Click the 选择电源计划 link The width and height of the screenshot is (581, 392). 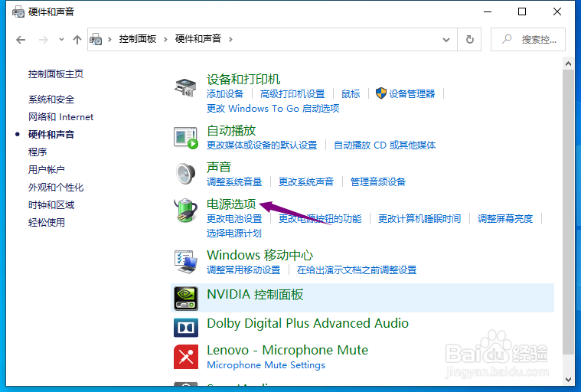(x=234, y=234)
